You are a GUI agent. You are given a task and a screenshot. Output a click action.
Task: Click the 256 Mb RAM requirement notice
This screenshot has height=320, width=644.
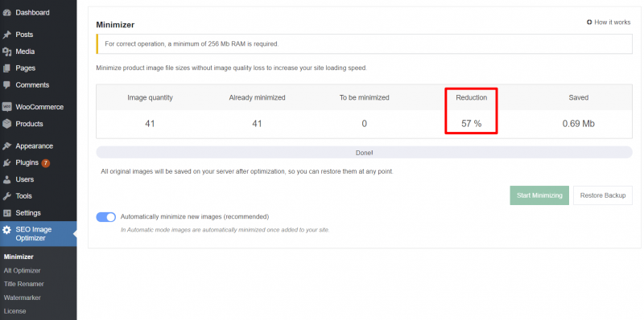coord(365,44)
